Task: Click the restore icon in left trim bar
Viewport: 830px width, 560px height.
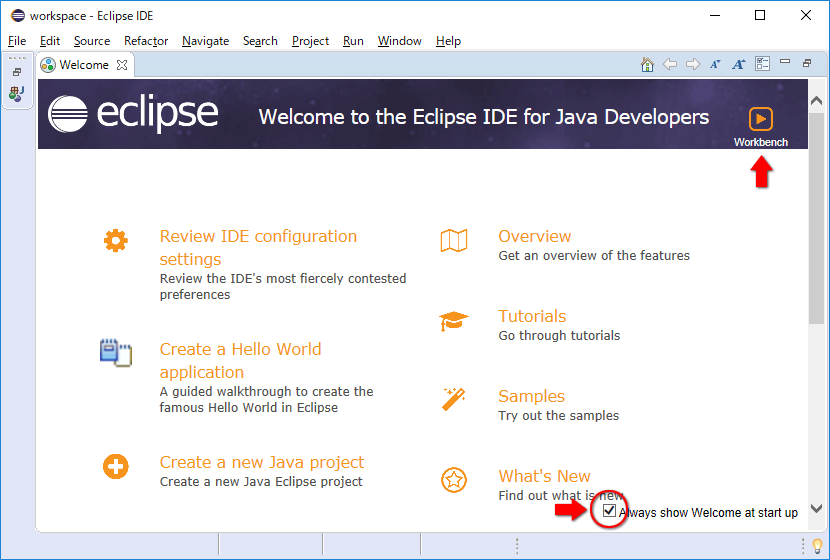Action: [x=17, y=72]
